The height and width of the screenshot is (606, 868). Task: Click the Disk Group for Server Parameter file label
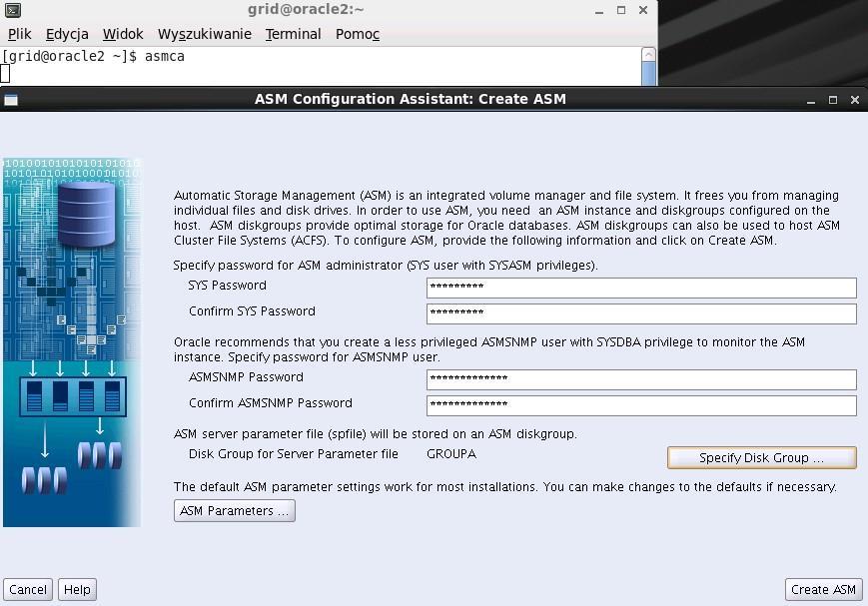point(294,454)
